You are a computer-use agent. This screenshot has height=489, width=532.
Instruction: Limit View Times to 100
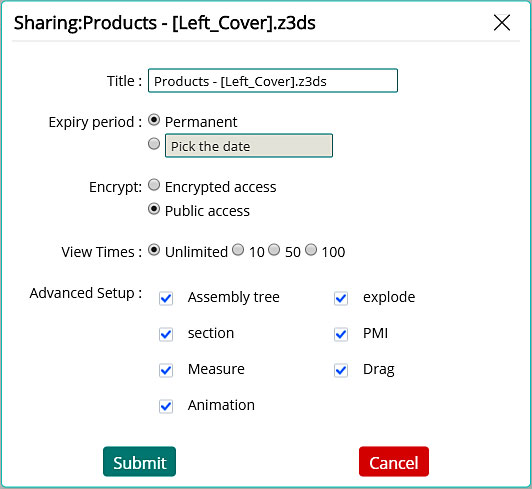pos(311,250)
